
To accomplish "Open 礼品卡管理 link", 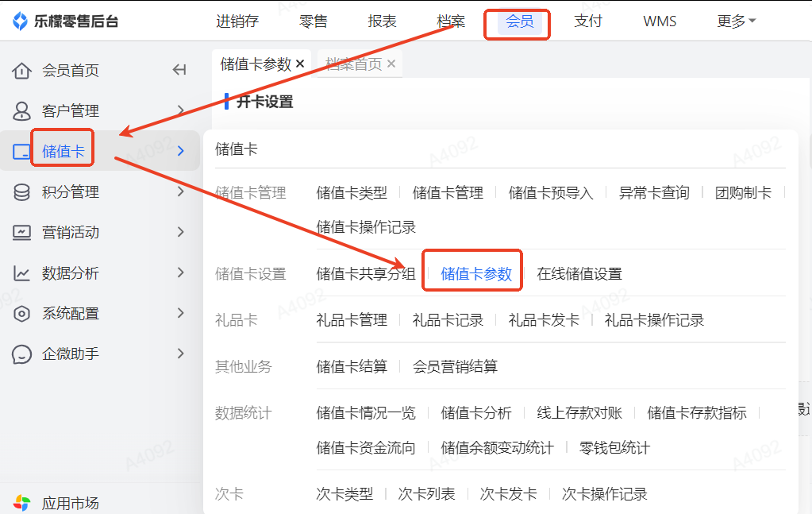I will (x=352, y=320).
